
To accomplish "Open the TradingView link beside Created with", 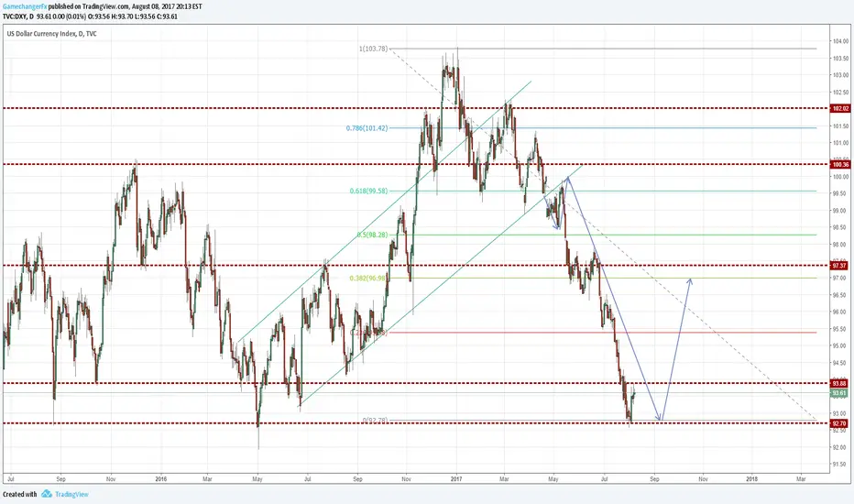I will [x=71, y=494].
